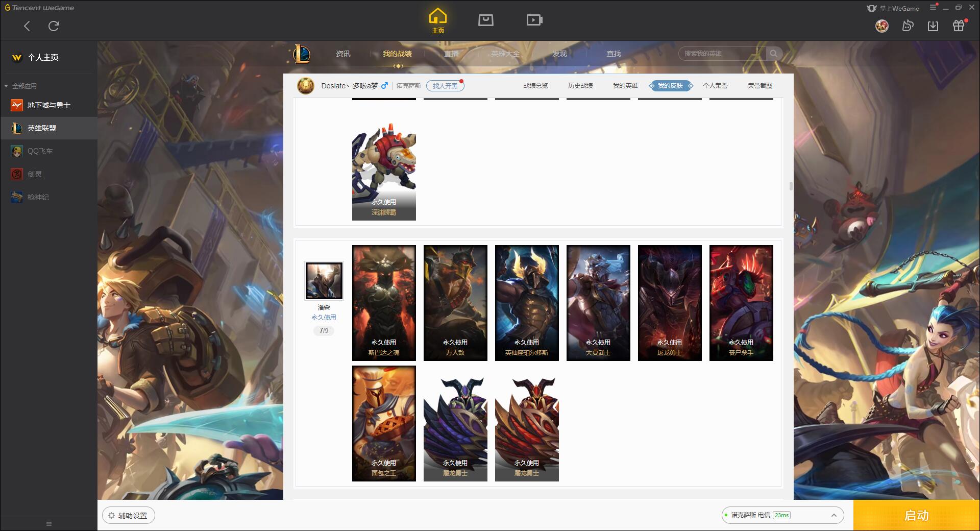Switch to the 历史战绩 tab
The width and height of the screenshot is (980, 531).
click(x=580, y=86)
